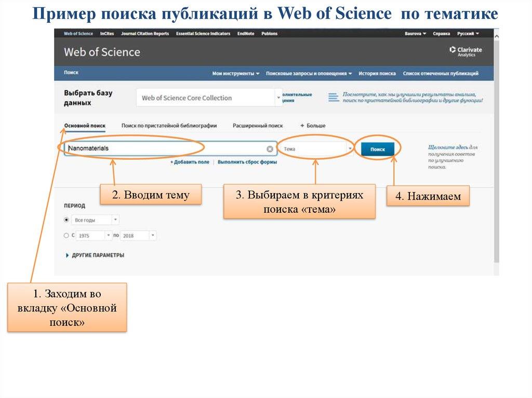Click the Clarivate Analytics logo
The height and width of the screenshot is (398, 532).
pyautogui.click(x=465, y=51)
